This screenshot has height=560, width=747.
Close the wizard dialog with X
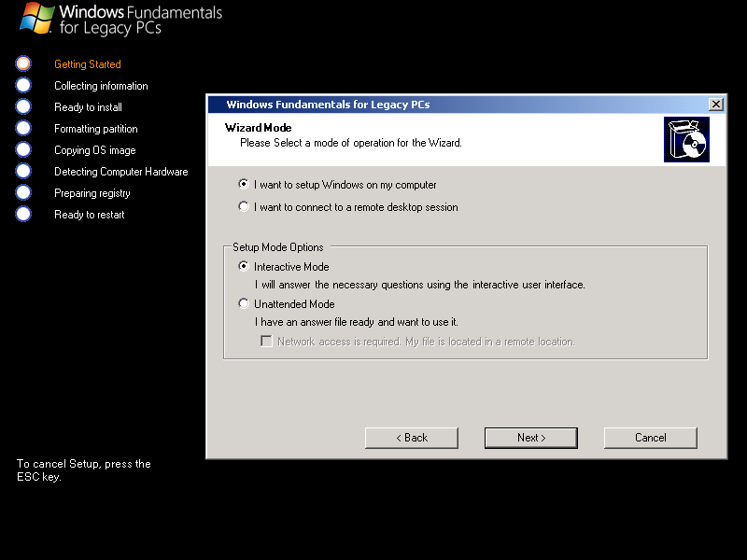click(x=716, y=105)
